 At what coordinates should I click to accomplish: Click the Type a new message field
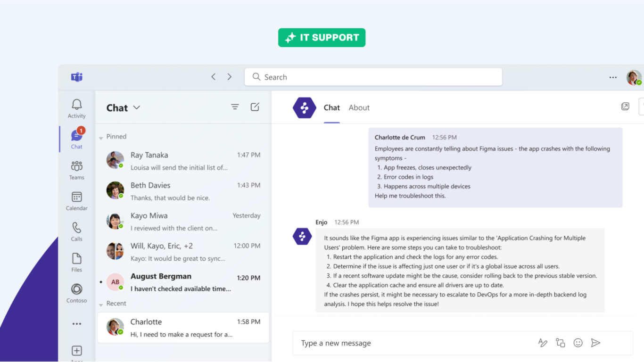pos(462,343)
